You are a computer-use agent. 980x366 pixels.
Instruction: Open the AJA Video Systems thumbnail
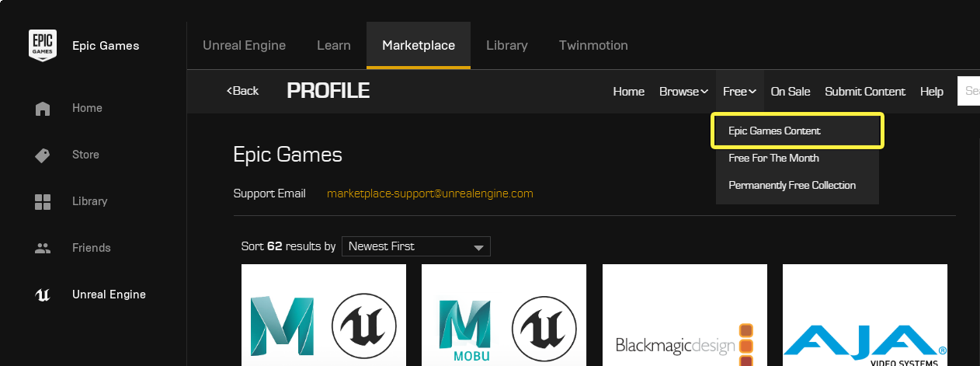[865, 315]
